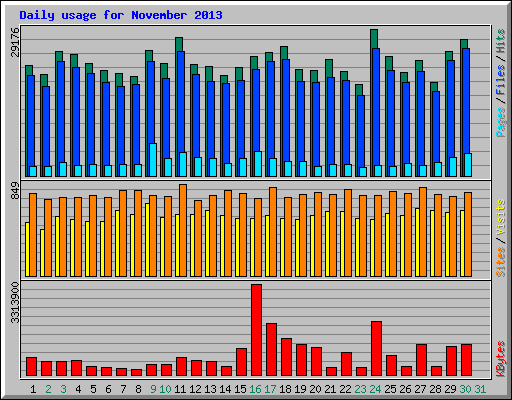Click day label 23 on x-axis
This screenshot has width=512, height=400.
click(x=360, y=389)
